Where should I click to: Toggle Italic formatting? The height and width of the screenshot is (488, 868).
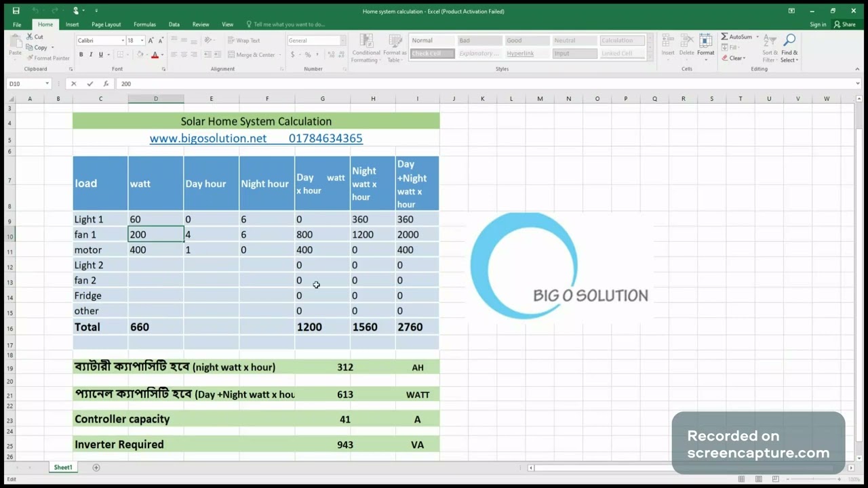click(x=91, y=55)
